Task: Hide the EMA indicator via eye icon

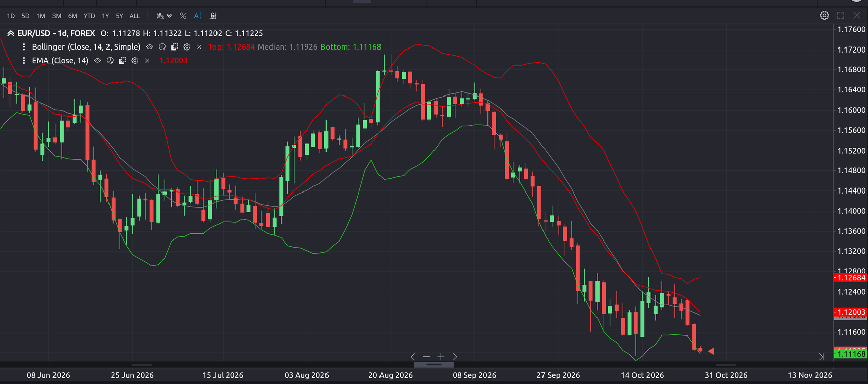Action: click(98, 60)
